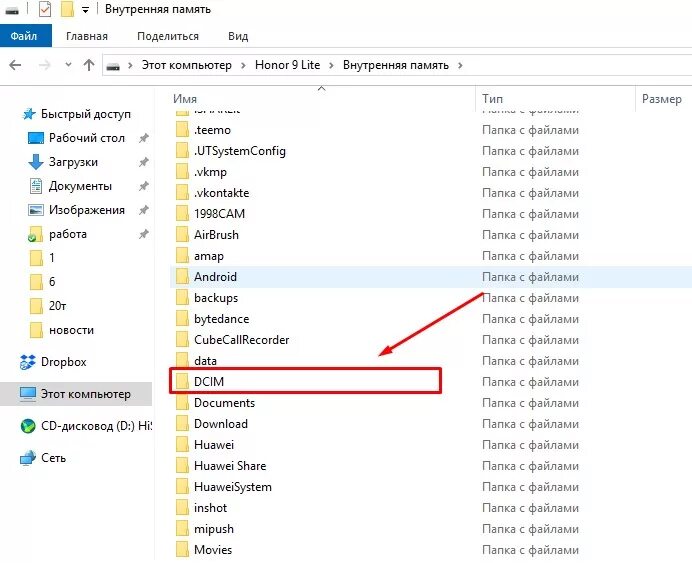Switch to the Вид ribbon tab
Image resolution: width=692 pixels, height=563 pixels.
point(238,36)
